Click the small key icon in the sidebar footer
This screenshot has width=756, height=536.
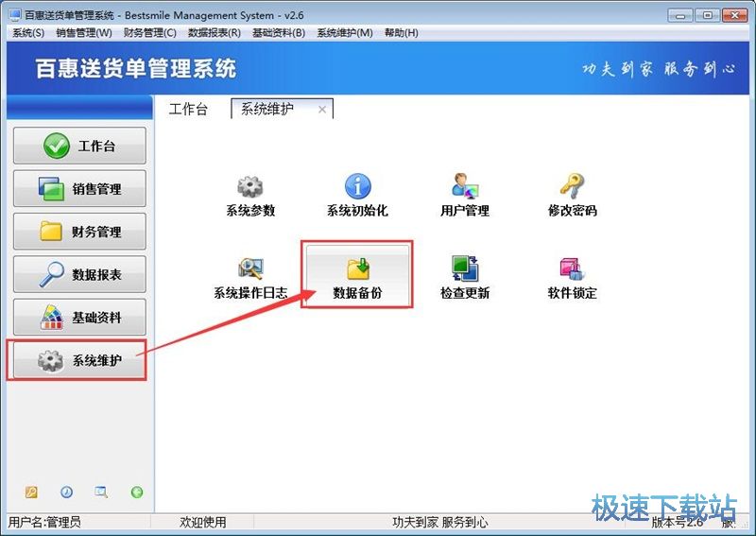point(31,493)
